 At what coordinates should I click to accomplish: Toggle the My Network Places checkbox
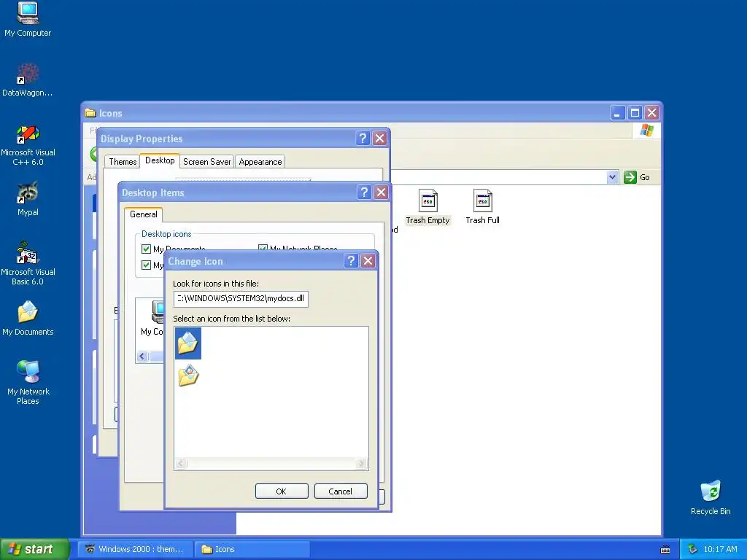tap(263, 248)
